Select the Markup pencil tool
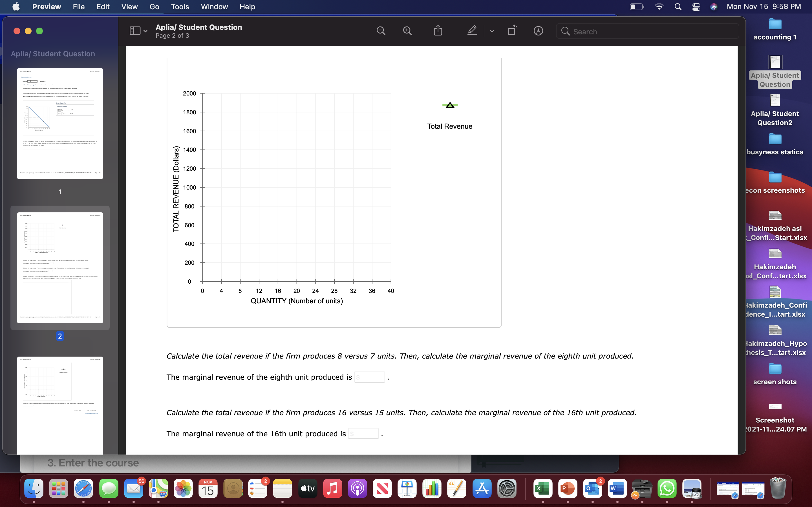Image resolution: width=812 pixels, height=507 pixels. click(472, 30)
